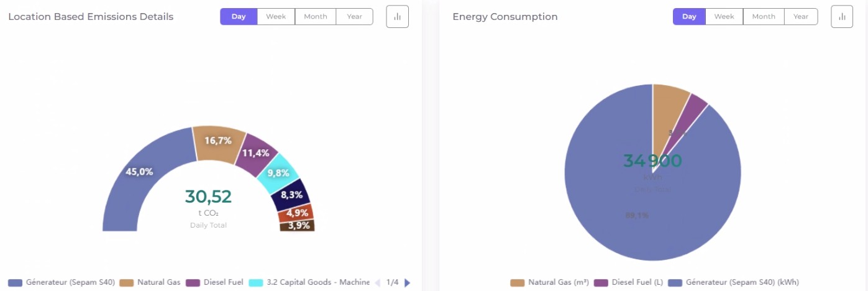This screenshot has height=291, width=868.
Task: Select Year range for emissions details
Action: pyautogui.click(x=355, y=17)
